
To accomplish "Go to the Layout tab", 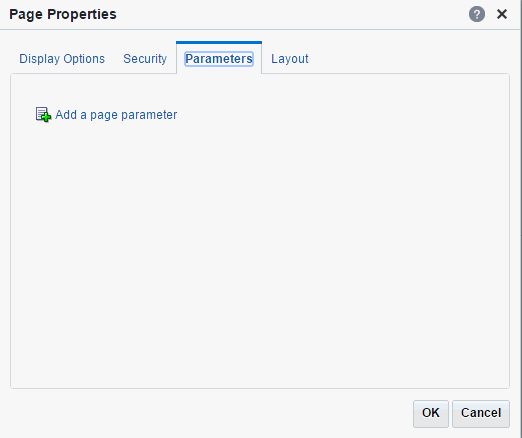I will 290,59.
